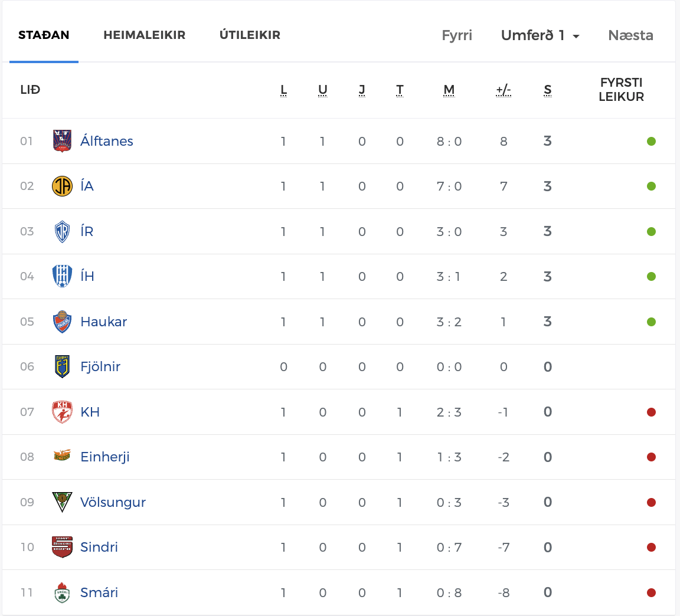Viewport: 680px width, 616px height.
Task: Click the Álftanes club crest
Action: (x=62, y=141)
